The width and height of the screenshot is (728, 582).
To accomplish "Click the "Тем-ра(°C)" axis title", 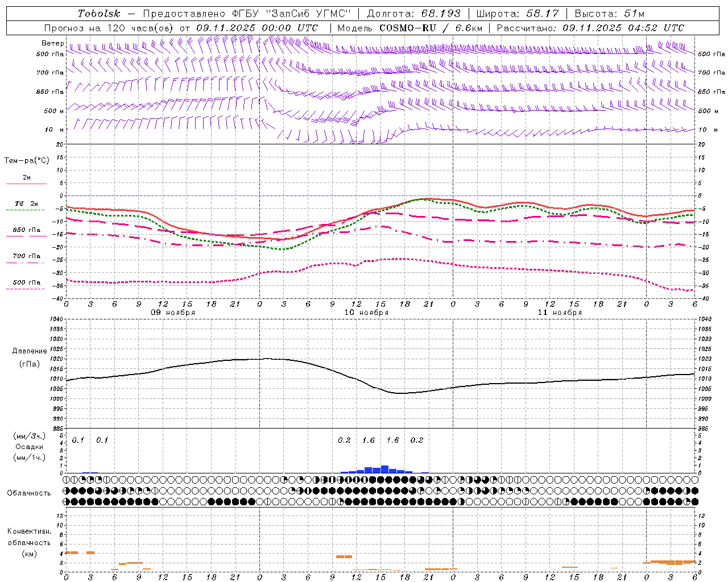I will 27,161.
